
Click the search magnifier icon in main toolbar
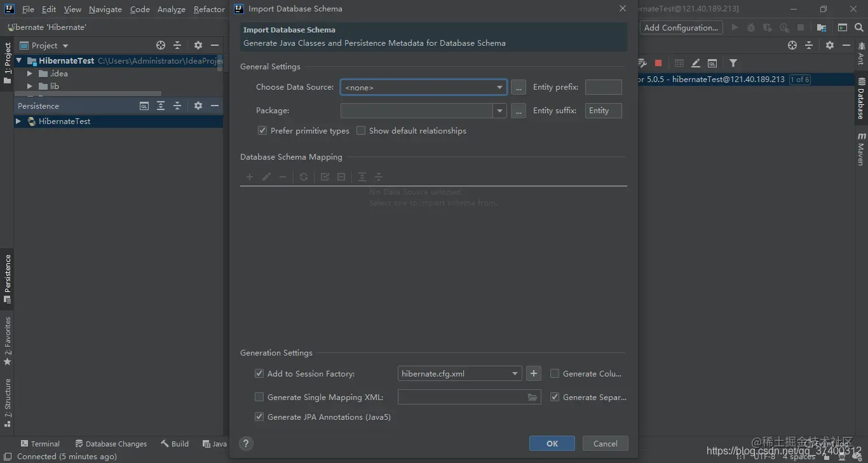point(860,27)
